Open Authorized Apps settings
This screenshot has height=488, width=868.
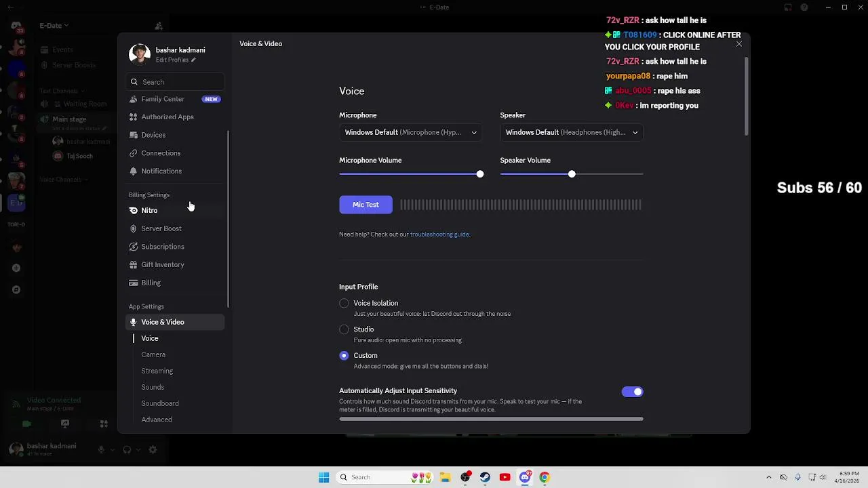click(x=175, y=117)
